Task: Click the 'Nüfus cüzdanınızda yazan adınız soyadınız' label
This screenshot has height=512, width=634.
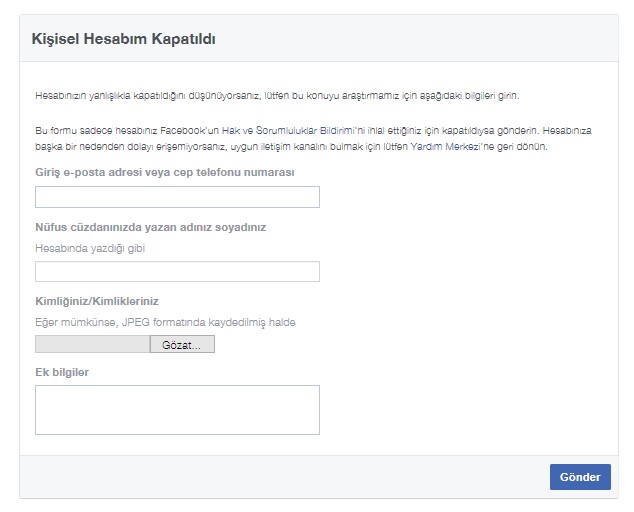Action: tap(150, 227)
